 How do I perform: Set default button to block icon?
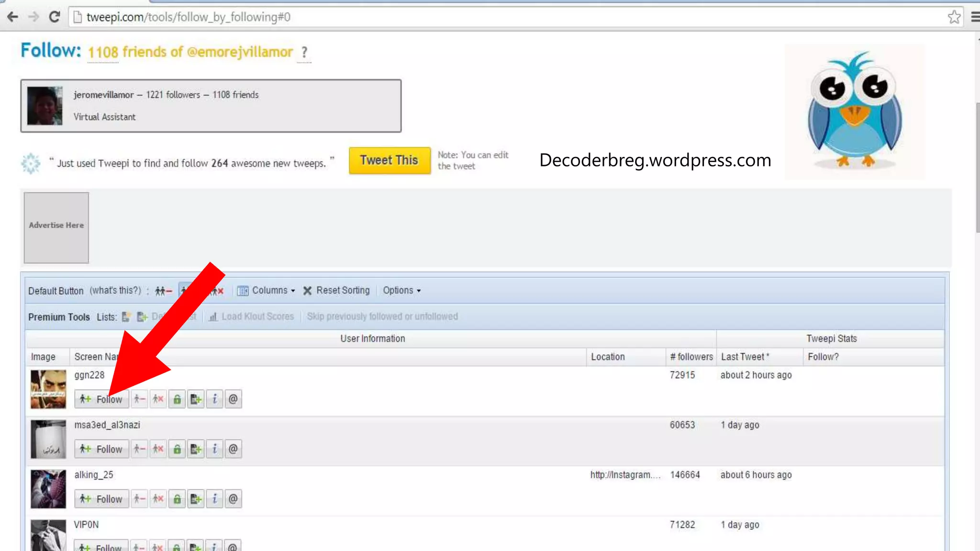[218, 291]
